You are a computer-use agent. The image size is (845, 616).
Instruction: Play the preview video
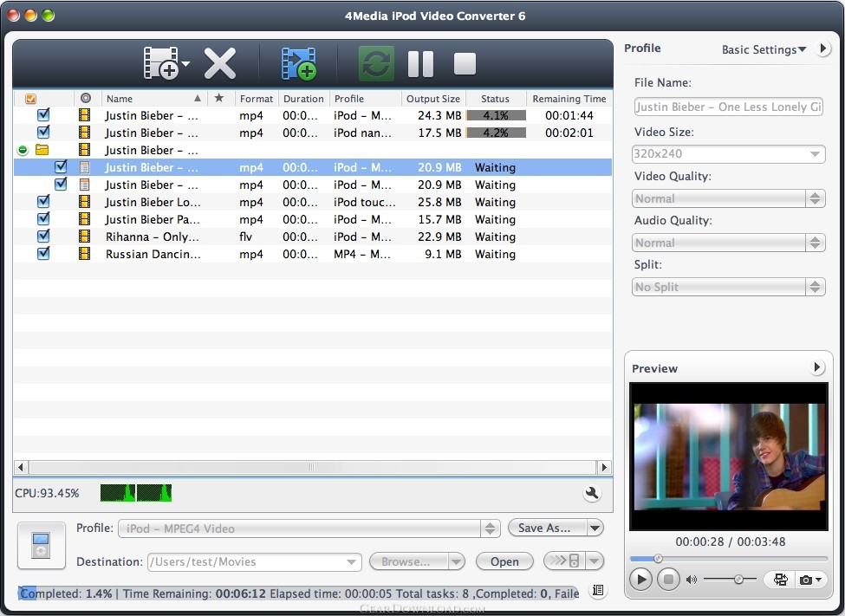click(x=640, y=580)
